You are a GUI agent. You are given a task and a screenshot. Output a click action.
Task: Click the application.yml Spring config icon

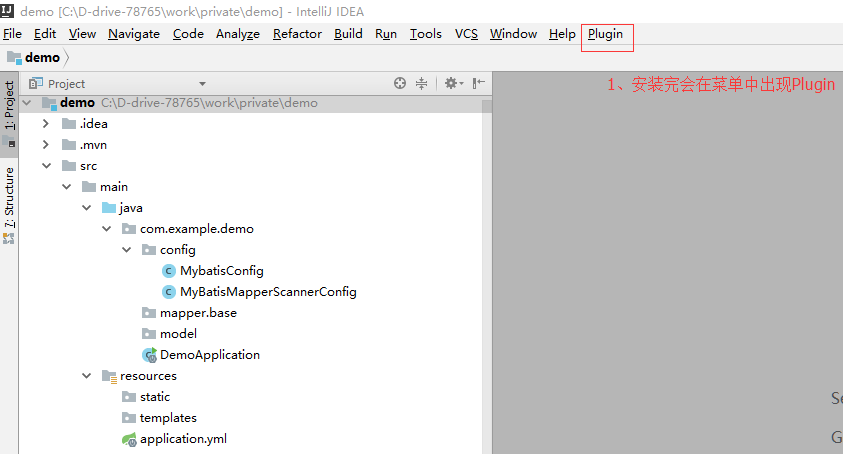(129, 439)
